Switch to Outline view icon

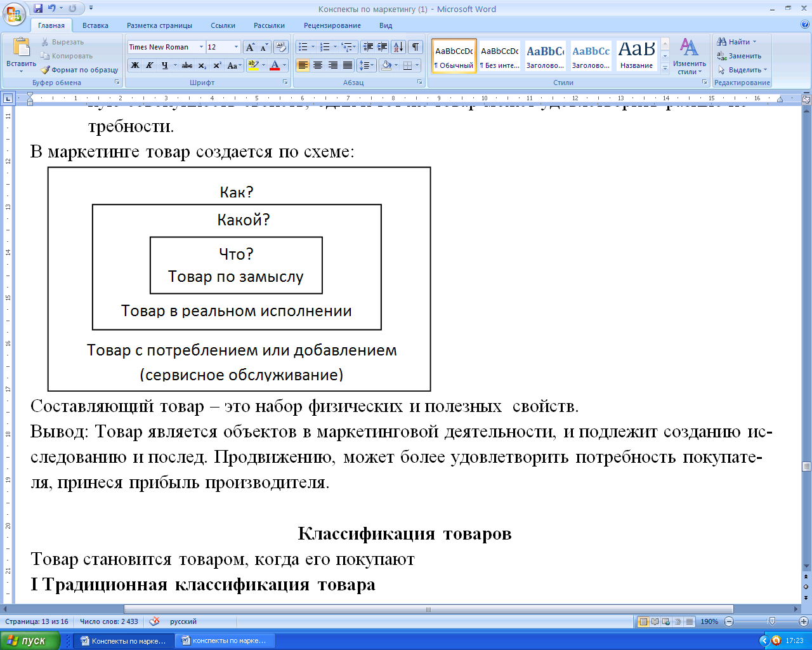pos(678,621)
